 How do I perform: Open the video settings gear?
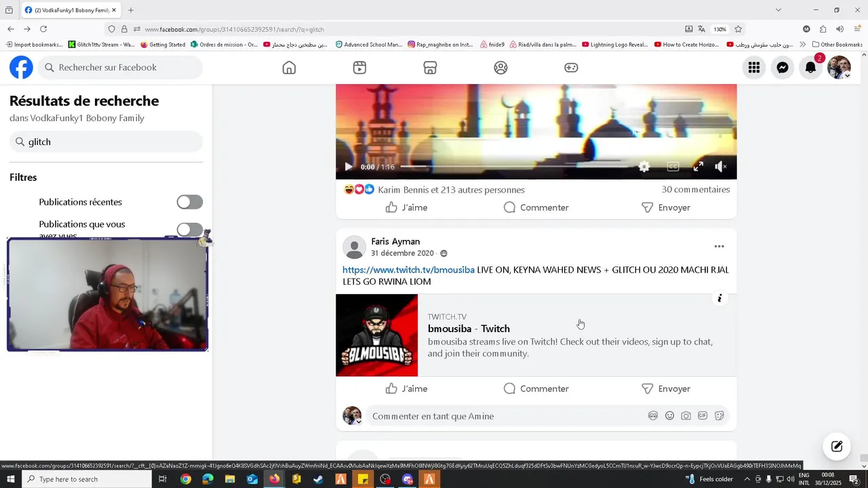(x=644, y=167)
